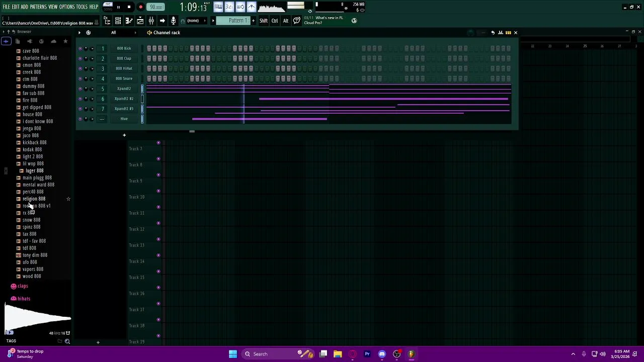Screen dimensions: 644x362
Task: Open the Channel rack menu arrow
Action: [x=79, y=33]
